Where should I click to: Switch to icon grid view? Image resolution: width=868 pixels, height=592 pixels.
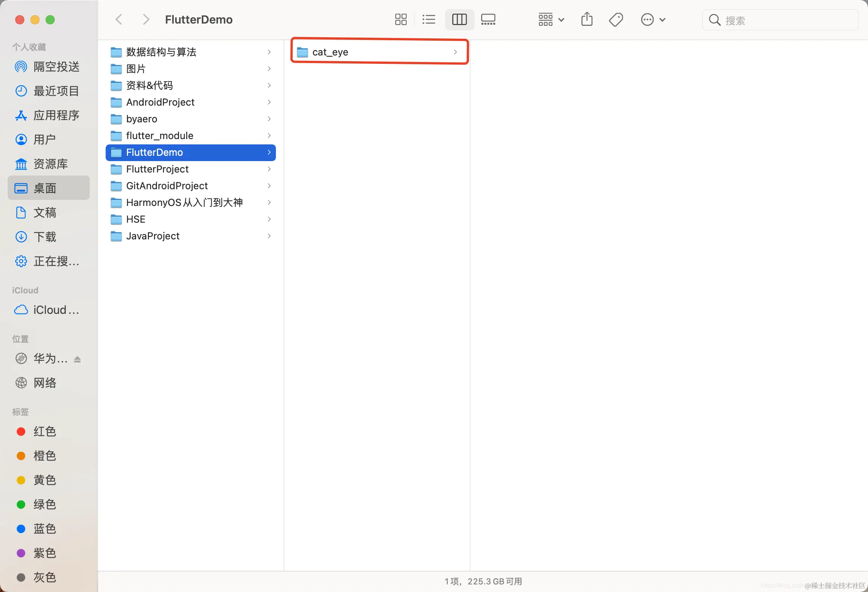pos(401,19)
